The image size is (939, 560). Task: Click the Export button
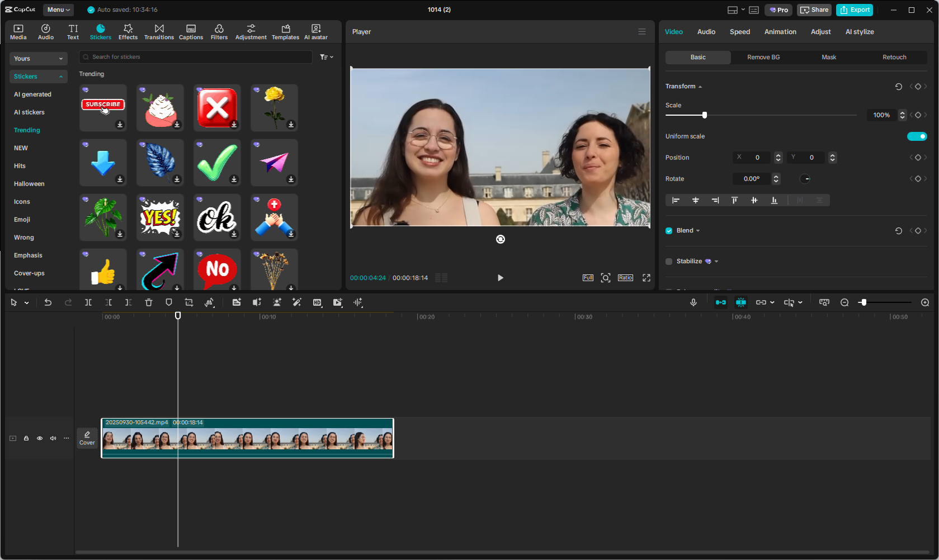coord(855,10)
